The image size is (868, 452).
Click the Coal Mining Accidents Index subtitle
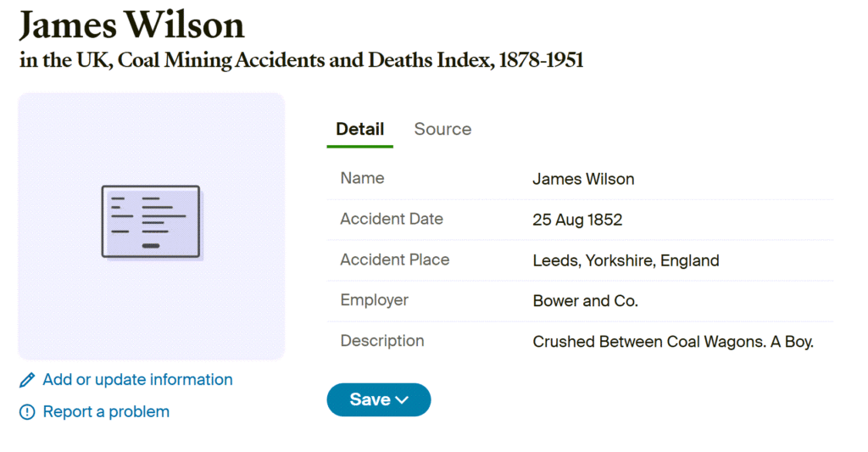[x=301, y=61]
